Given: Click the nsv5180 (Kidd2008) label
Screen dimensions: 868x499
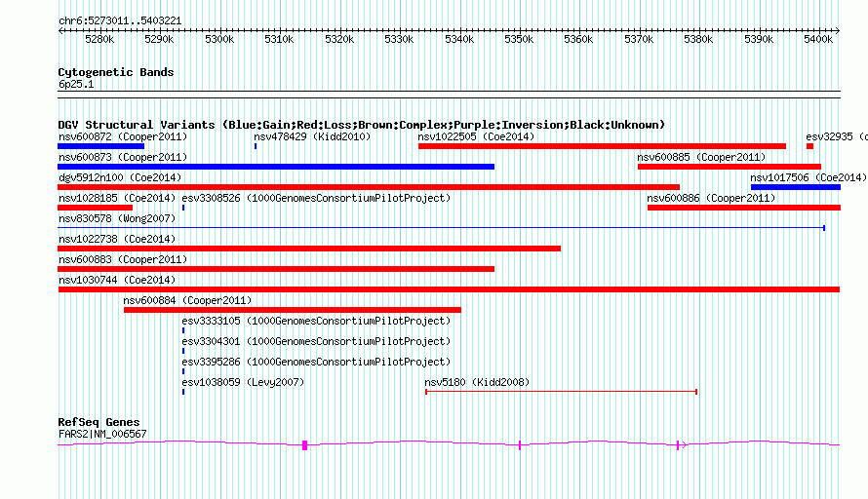Looking at the screenshot, I should pos(477,382).
